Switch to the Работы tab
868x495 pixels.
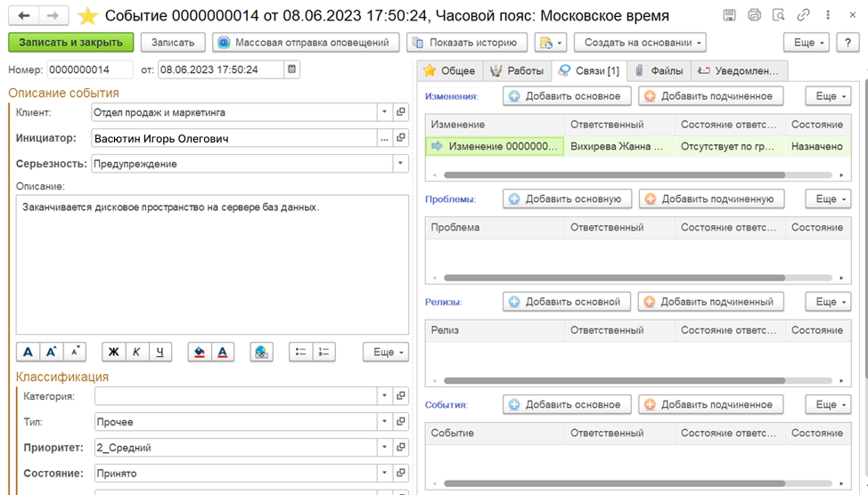(517, 71)
